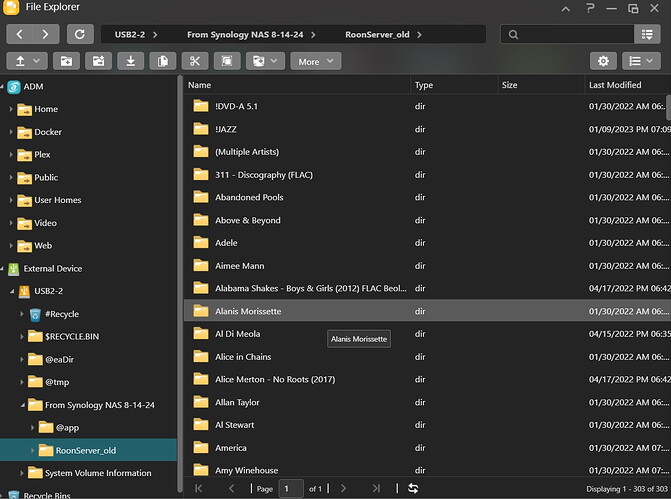Select the Aimee Mann folder
The image size is (671, 499).
point(425,266)
